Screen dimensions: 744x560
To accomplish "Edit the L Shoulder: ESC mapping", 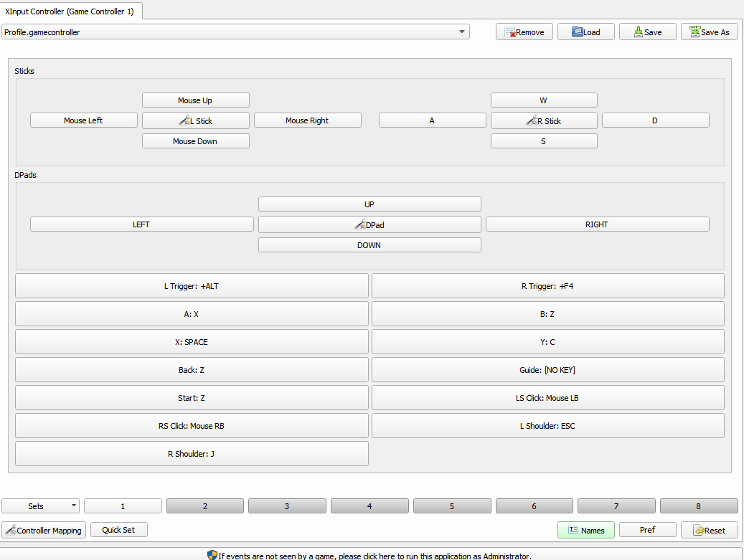I will coord(547,425).
